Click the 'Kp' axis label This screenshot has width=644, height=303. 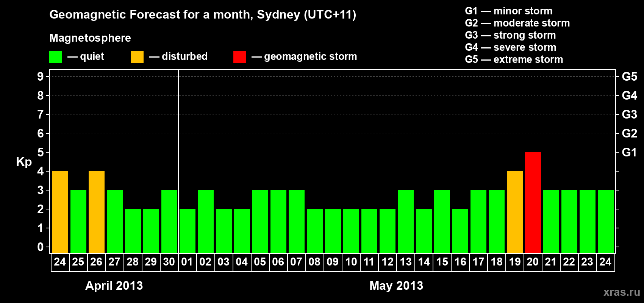(24, 162)
